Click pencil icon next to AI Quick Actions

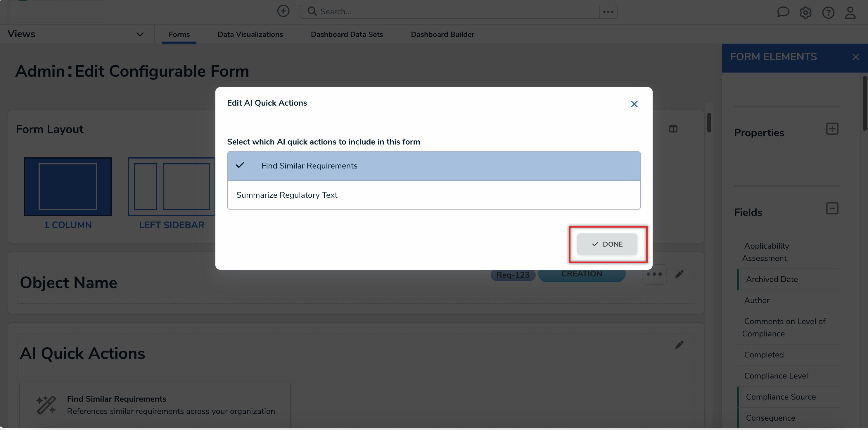pyautogui.click(x=679, y=345)
